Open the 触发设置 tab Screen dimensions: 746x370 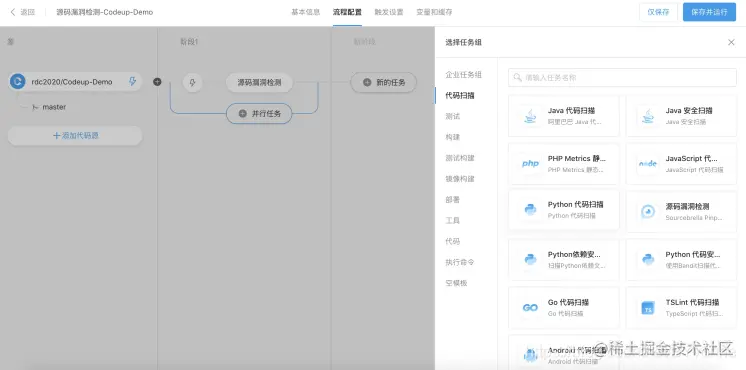coord(389,12)
